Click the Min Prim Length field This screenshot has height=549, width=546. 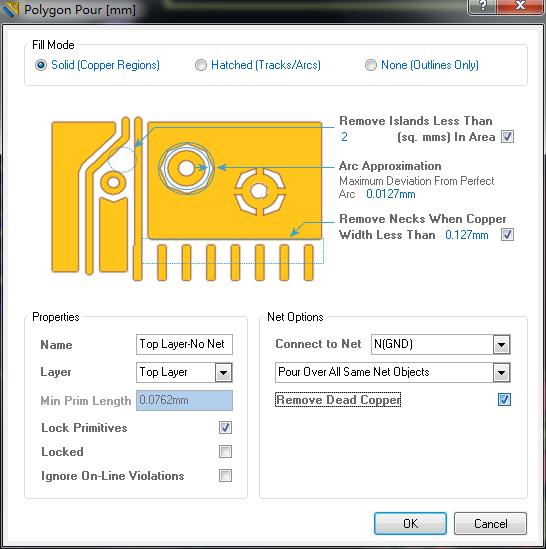pyautogui.click(x=184, y=400)
